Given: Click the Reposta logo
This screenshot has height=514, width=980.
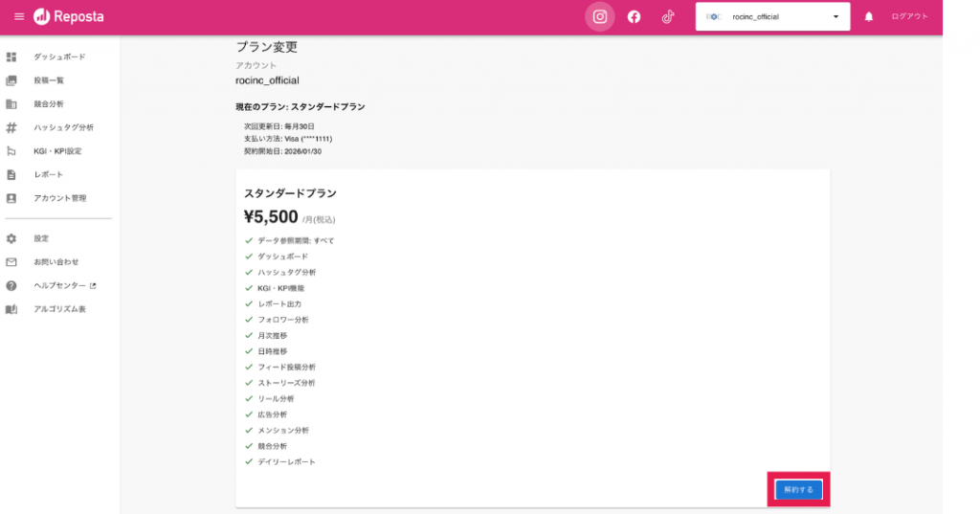Looking at the screenshot, I should (x=69, y=17).
